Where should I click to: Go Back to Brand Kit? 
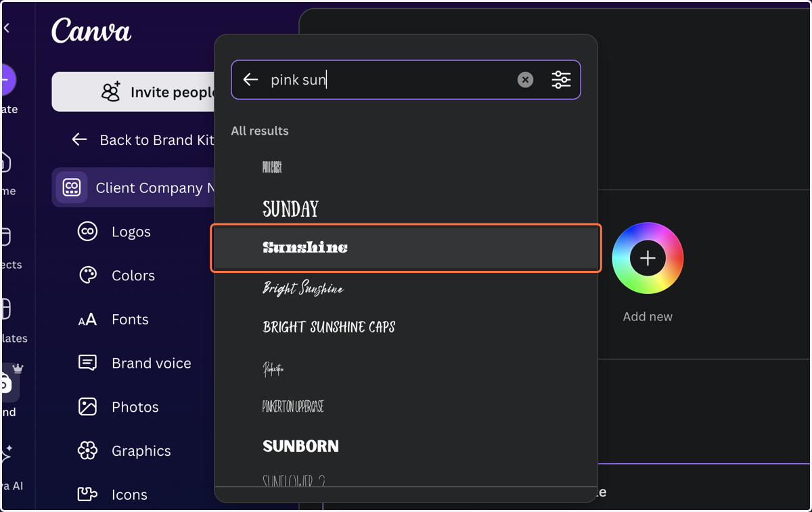coord(143,140)
